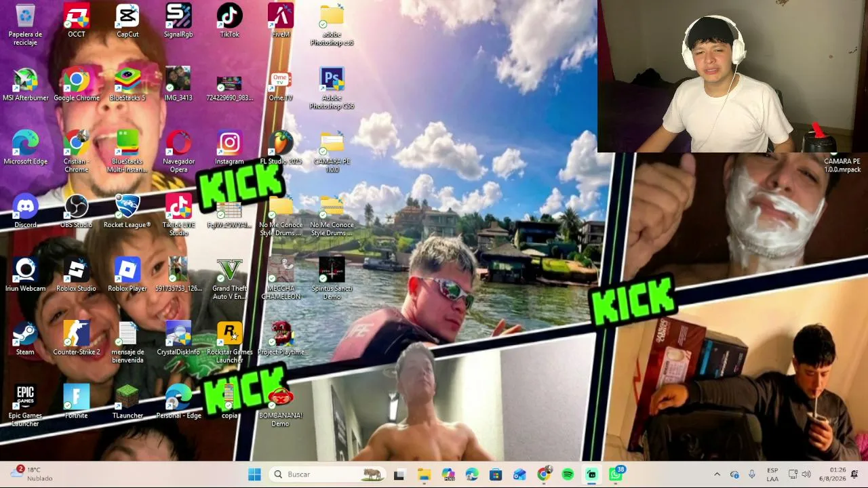Select the MSI Afterburner desktop shortcut

[x=26, y=84]
